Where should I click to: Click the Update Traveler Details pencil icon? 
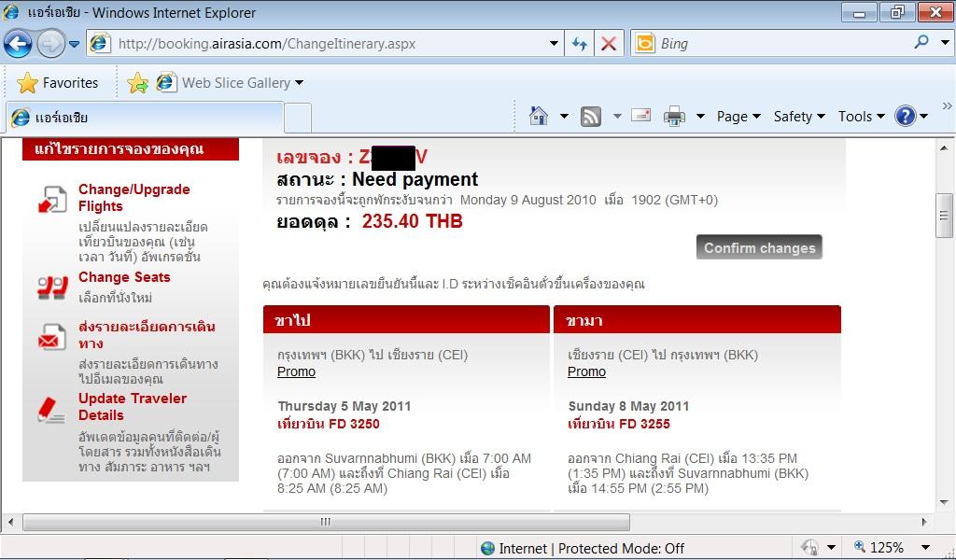pyautogui.click(x=51, y=410)
